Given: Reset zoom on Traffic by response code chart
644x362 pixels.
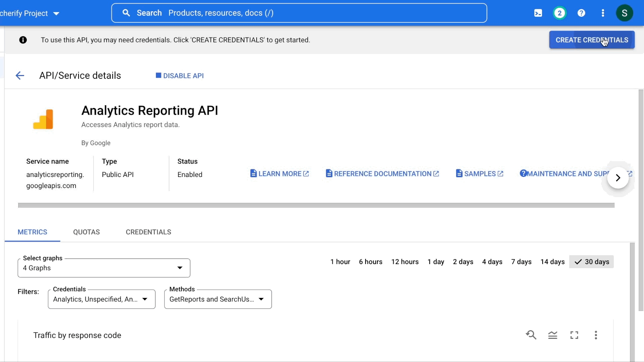Looking at the screenshot, I should pos(531,335).
